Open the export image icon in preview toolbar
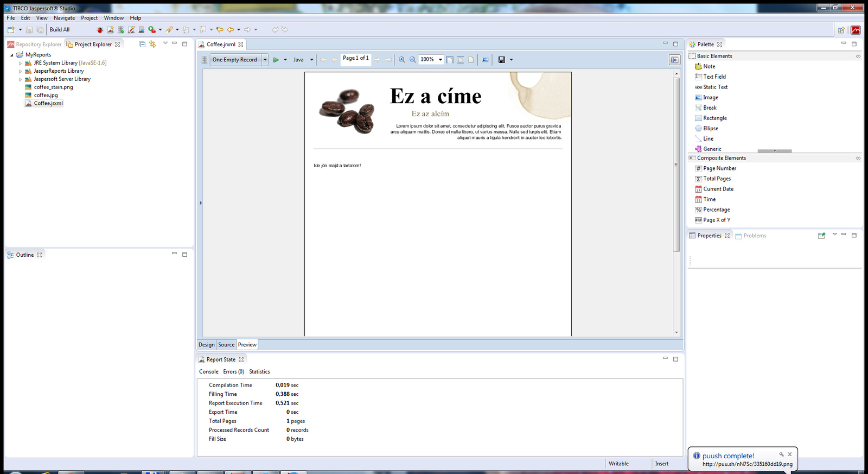868x474 pixels. 485,60
